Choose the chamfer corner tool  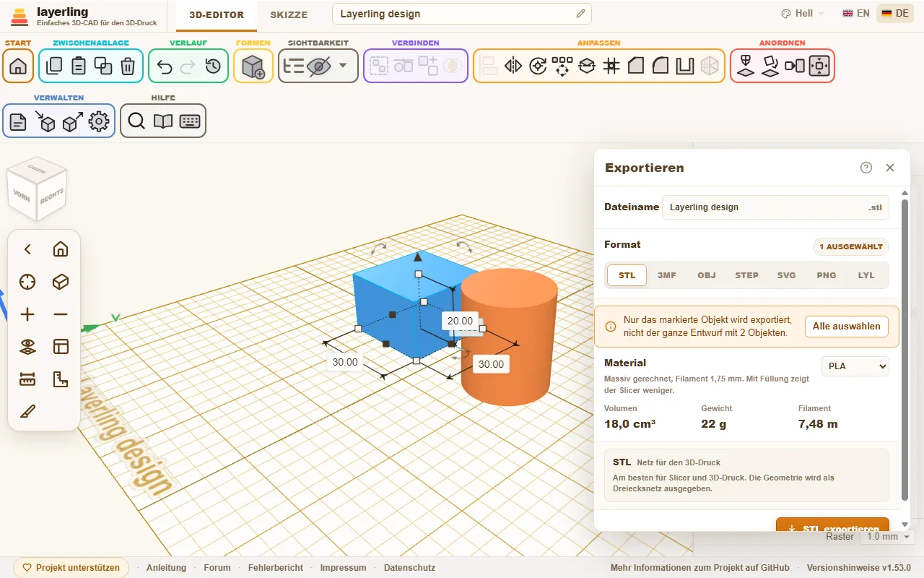point(636,66)
